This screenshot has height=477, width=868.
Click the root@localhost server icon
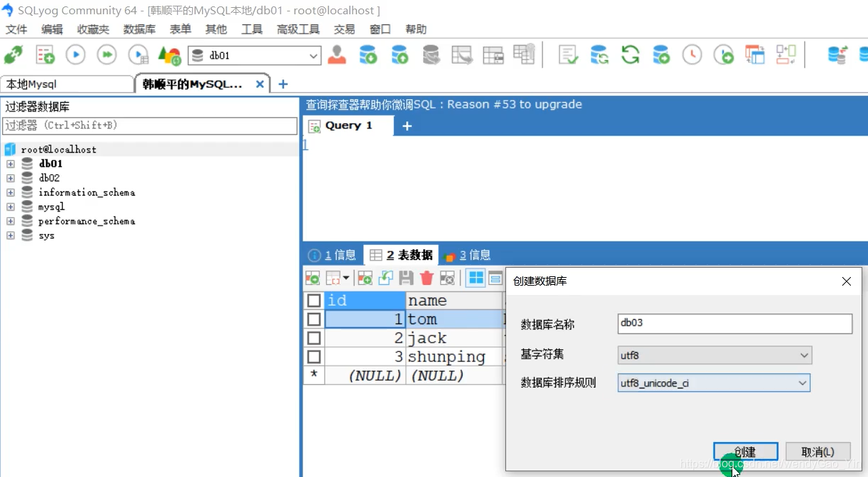[10, 149]
